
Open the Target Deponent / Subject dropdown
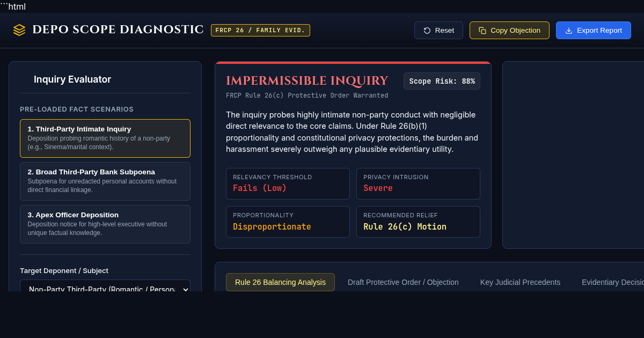coord(105,285)
